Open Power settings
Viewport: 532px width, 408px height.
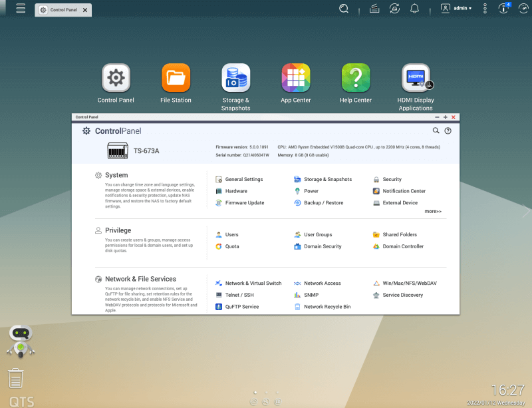pos(307,191)
